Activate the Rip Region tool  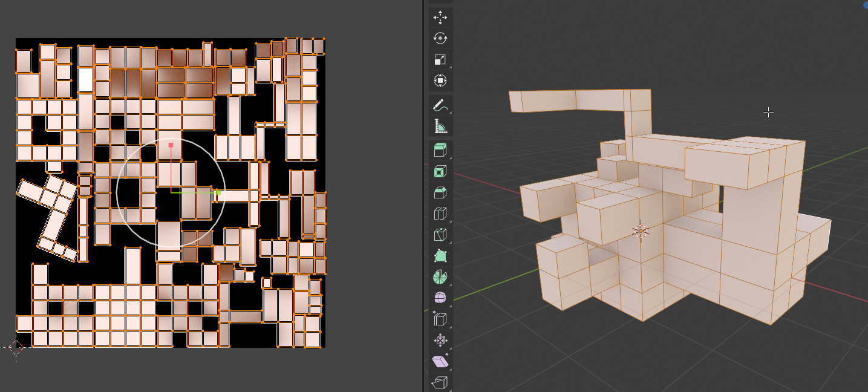point(440,382)
